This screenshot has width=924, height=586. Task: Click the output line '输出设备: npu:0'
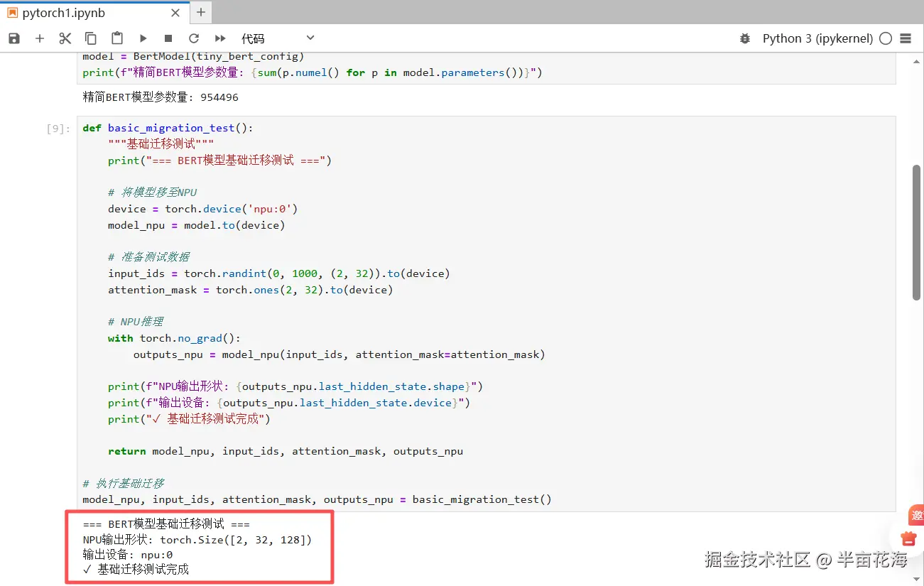[x=128, y=555]
